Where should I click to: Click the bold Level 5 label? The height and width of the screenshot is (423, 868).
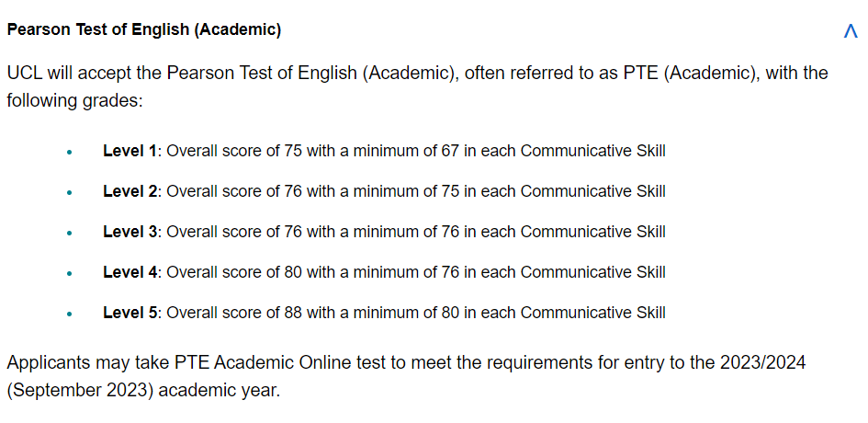tap(130, 313)
